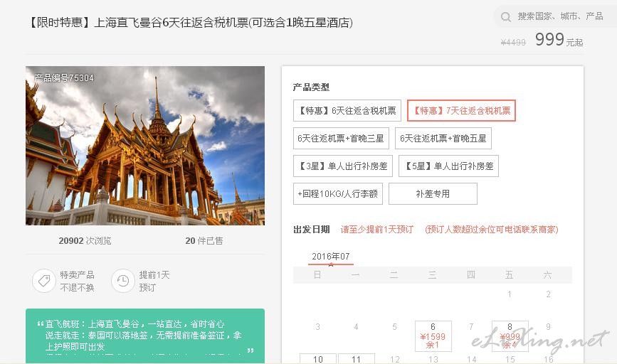Viewport: 617px width, 364px height.
Task: Click the special-sale tag icon
Action: point(44,281)
